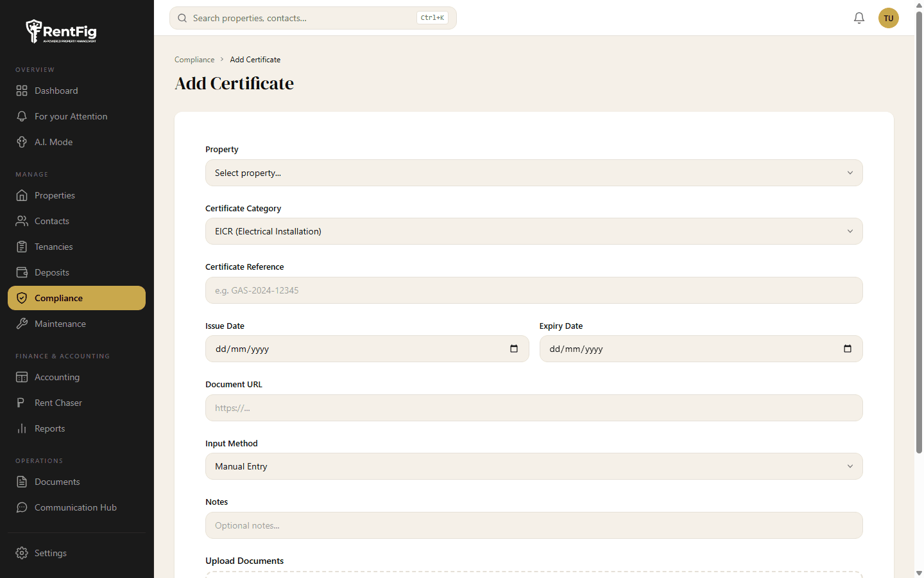The image size is (924, 578).
Task: Click the Add Certificate heading
Action: coord(234,83)
